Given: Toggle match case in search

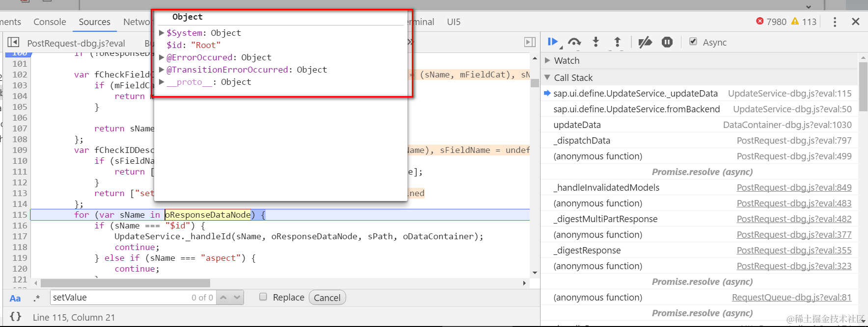Looking at the screenshot, I should pos(15,298).
